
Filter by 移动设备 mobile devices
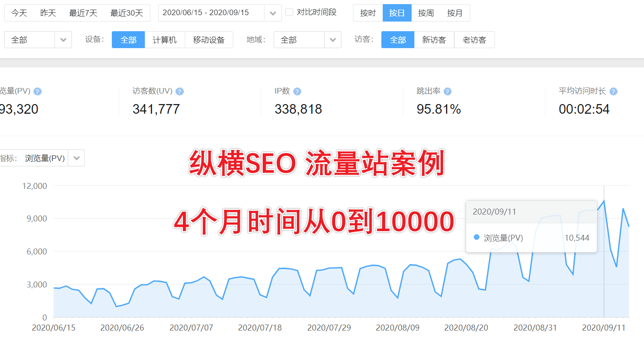click(x=209, y=39)
